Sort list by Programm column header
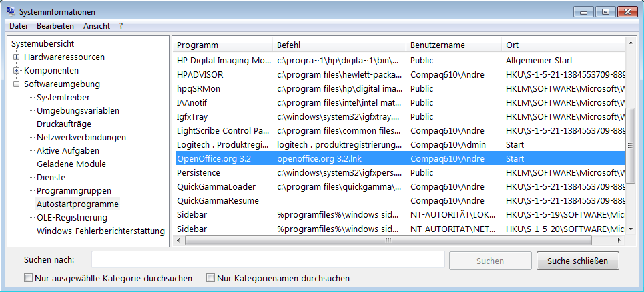The height and width of the screenshot is (292, 644). pos(197,45)
